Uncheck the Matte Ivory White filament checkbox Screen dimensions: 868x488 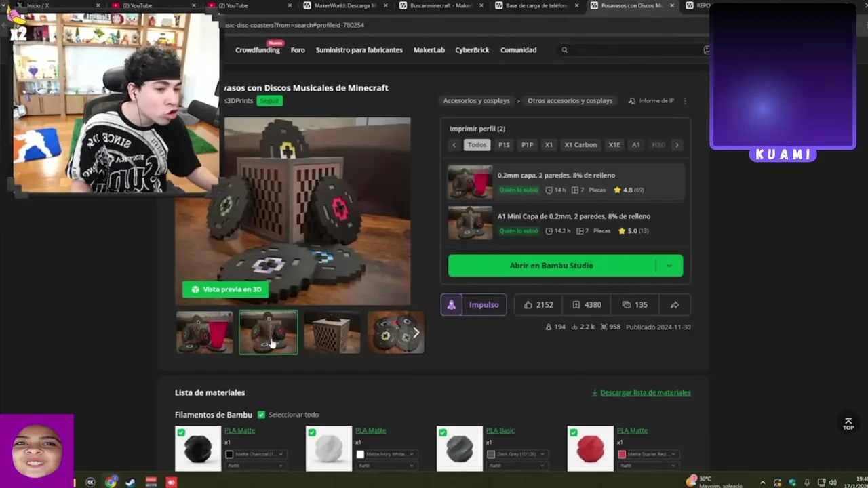point(311,432)
